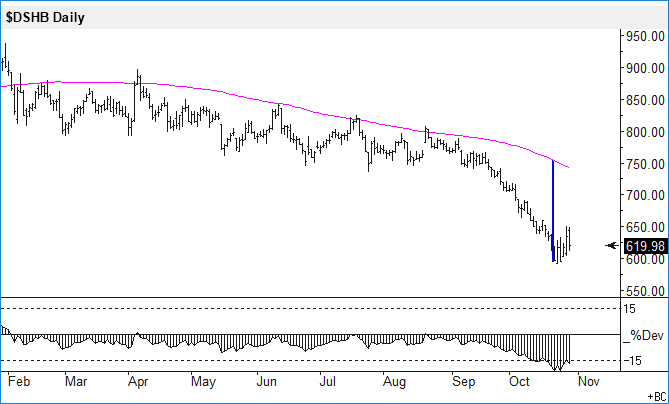Click the Jul date axis label

point(327,381)
